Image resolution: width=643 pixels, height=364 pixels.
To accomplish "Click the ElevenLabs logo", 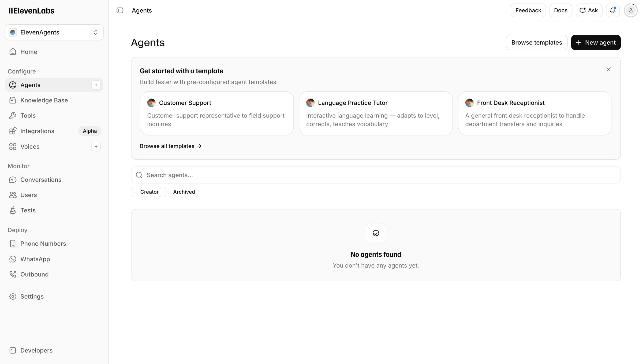I will tap(31, 11).
